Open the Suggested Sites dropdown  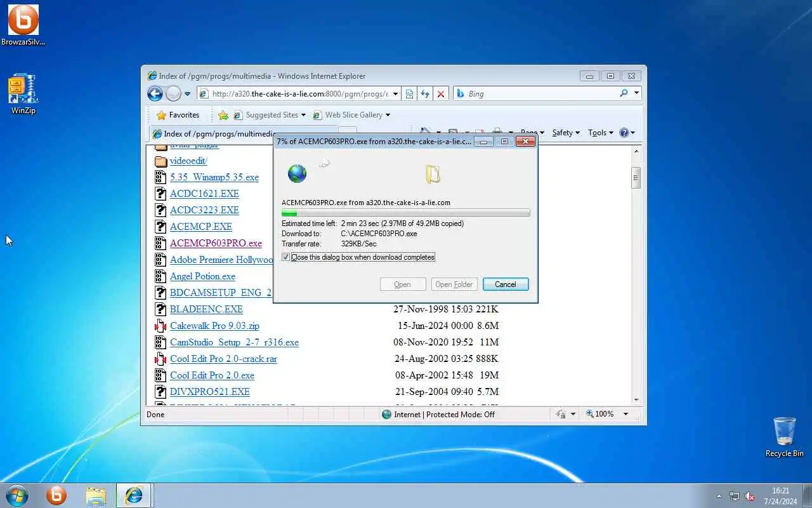[270, 115]
